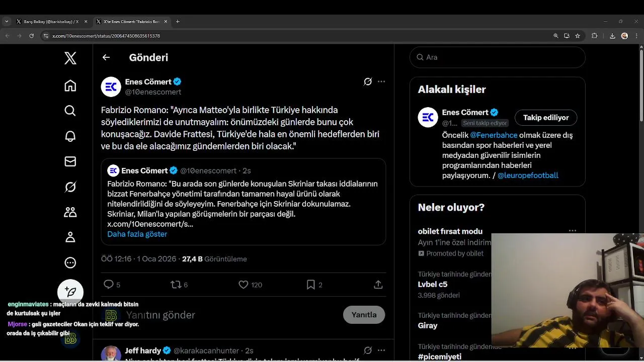Open the browser profile avatar
Viewport: 644px width, 362px height.
(624, 36)
